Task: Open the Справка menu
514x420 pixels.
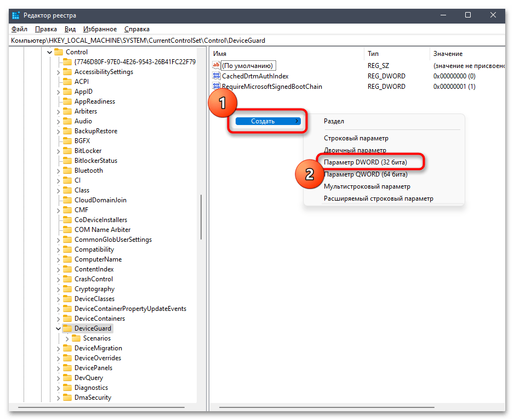Action: point(137,29)
